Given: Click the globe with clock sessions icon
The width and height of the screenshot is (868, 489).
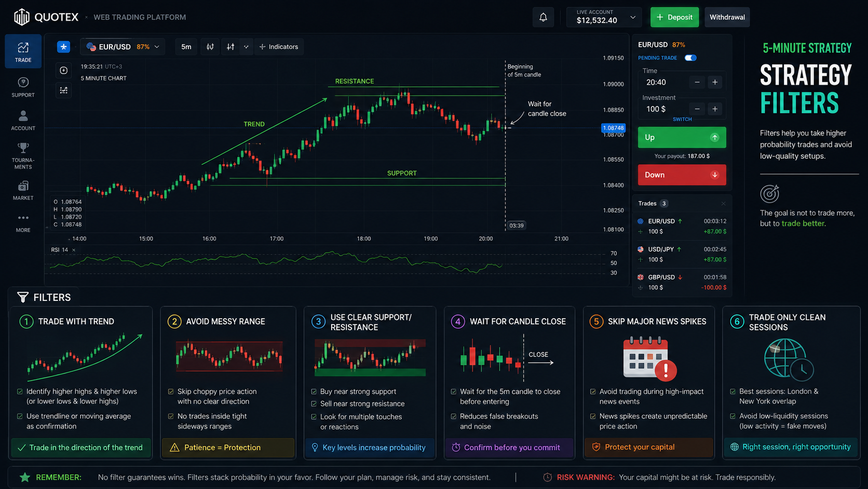Looking at the screenshot, I should pyautogui.click(x=789, y=359).
